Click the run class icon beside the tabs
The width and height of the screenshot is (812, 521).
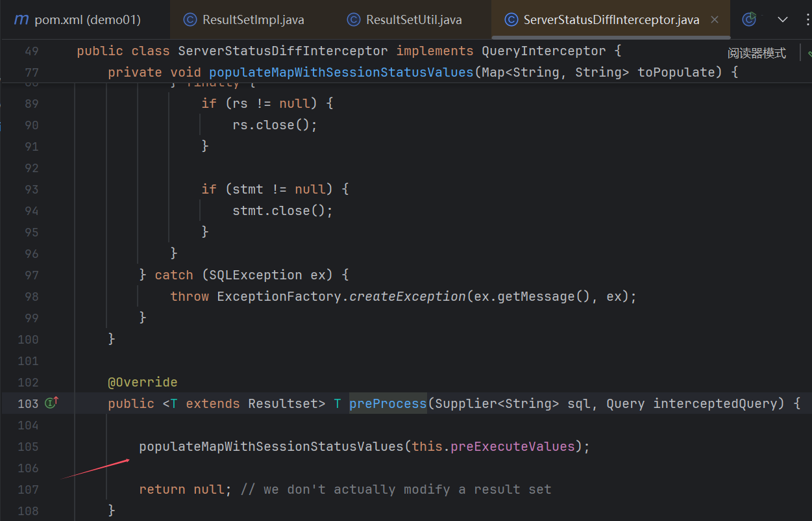[750, 19]
